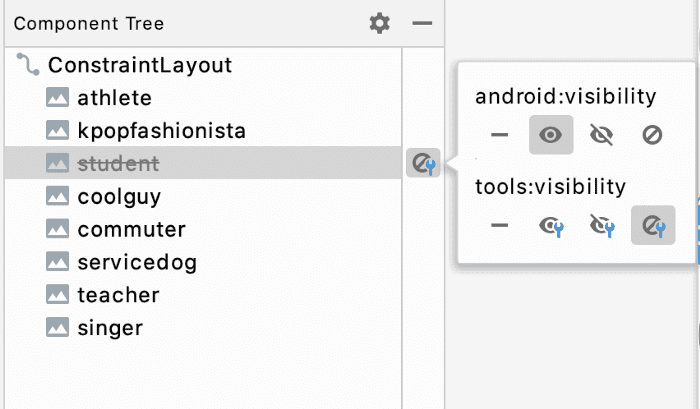Set tools:visibility to gone
This screenshot has width=700, height=409.
point(652,225)
